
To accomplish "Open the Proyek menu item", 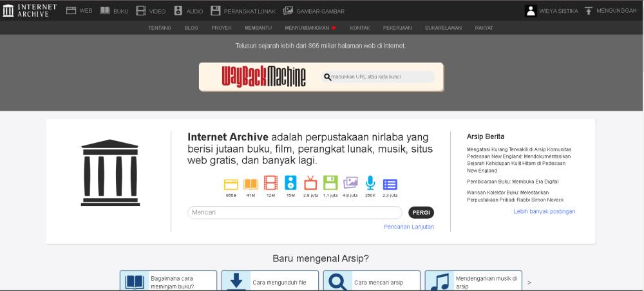I will point(222,28).
